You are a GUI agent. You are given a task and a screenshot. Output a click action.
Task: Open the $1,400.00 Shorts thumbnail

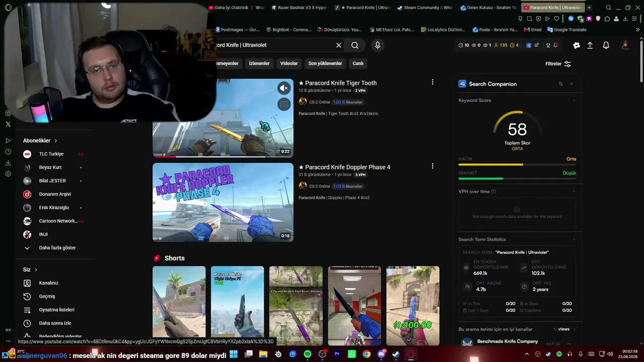pos(413,306)
